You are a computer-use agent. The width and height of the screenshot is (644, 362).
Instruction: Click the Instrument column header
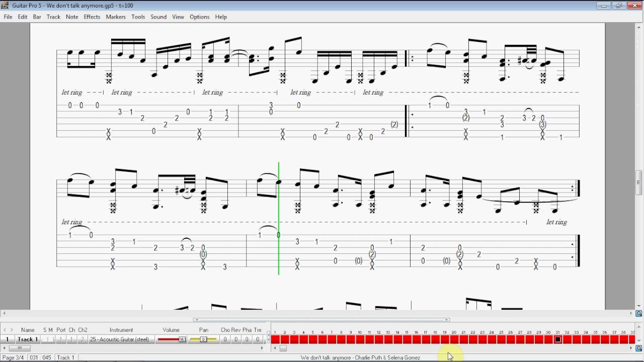[x=121, y=330]
